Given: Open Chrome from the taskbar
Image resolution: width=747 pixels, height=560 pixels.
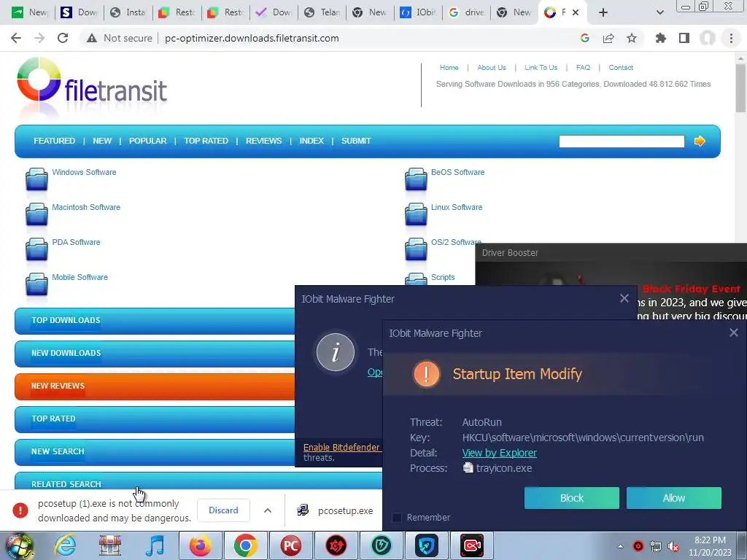Looking at the screenshot, I should point(245,545).
